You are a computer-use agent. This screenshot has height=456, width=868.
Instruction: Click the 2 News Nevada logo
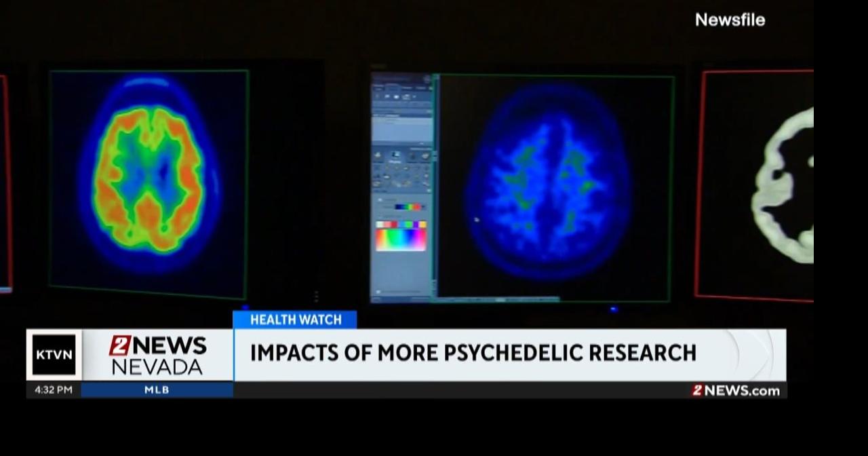158,355
